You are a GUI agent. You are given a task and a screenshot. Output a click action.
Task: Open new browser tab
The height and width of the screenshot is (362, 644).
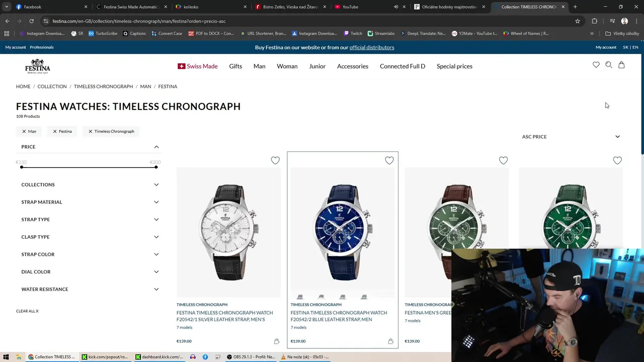575,7
